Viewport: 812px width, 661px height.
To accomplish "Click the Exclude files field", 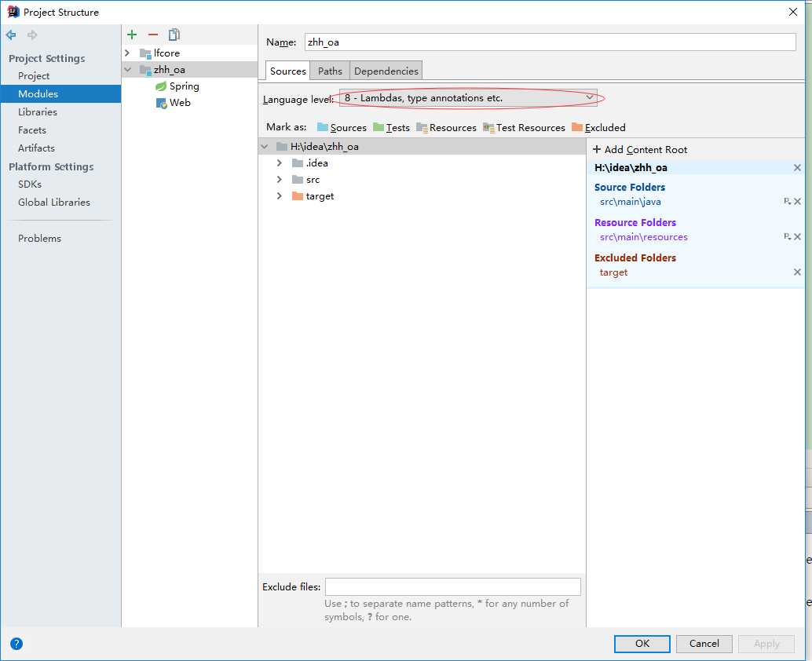I will [x=453, y=586].
